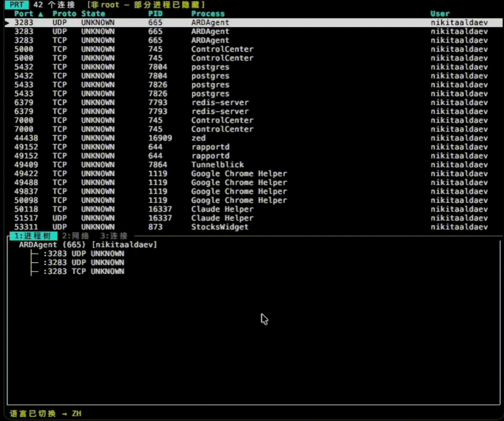Click nikitaaldaev on the zed row
Image resolution: width=504 pixels, height=421 pixels.
tap(459, 138)
